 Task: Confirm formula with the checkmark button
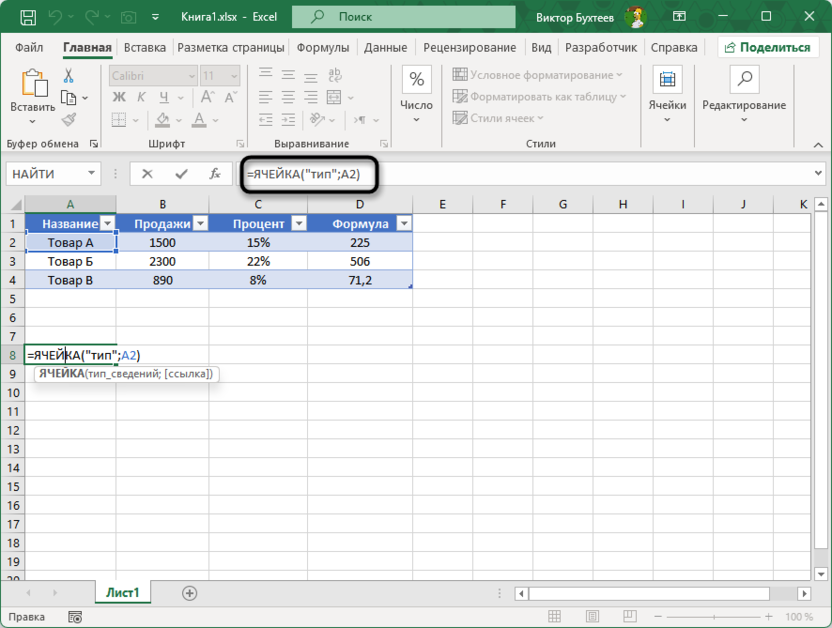point(181,174)
